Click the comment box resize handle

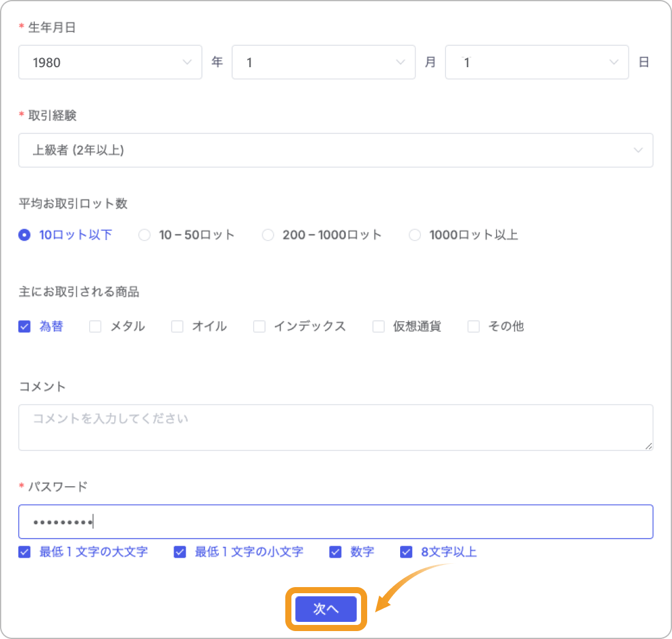[648, 446]
